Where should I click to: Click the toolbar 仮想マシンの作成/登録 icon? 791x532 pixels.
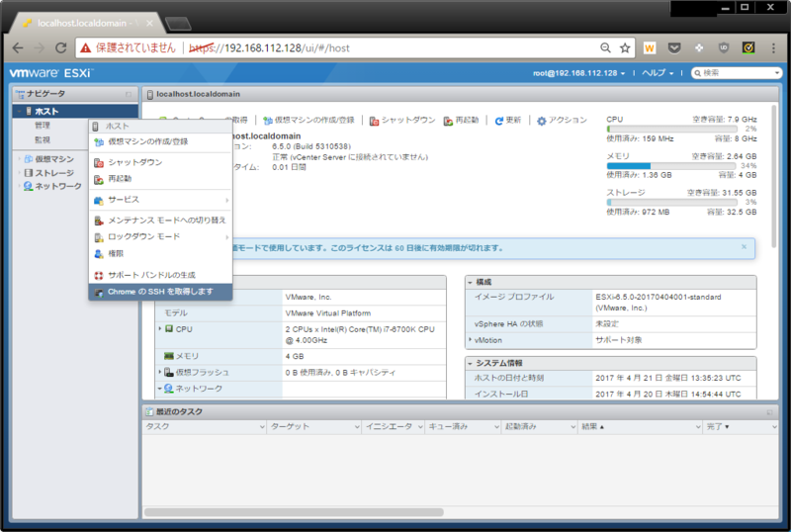tap(267, 121)
